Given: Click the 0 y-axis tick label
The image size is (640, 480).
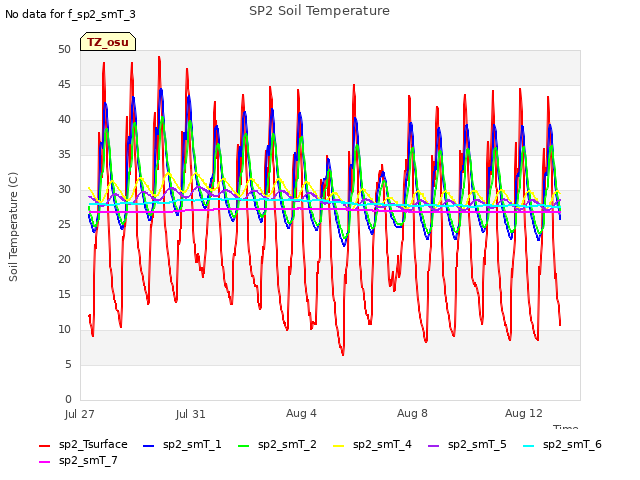Looking at the screenshot, I should tap(68, 400).
